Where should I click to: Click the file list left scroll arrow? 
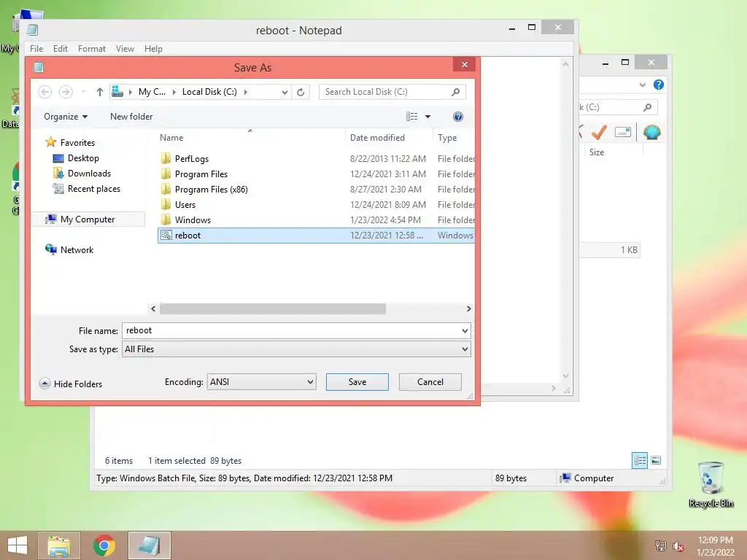(153, 309)
